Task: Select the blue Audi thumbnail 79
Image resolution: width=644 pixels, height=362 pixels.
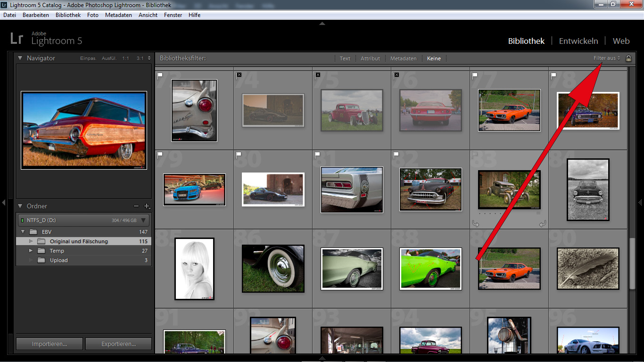Action: click(x=194, y=189)
